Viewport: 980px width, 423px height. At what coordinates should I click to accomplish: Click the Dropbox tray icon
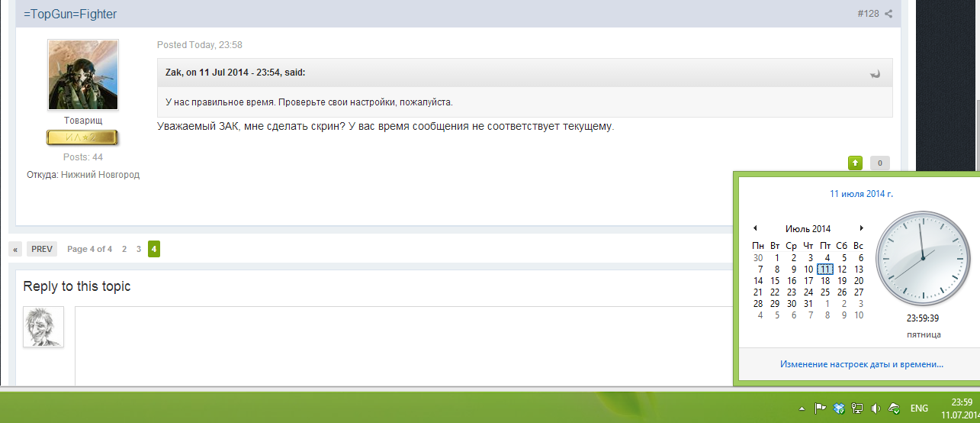click(x=839, y=408)
